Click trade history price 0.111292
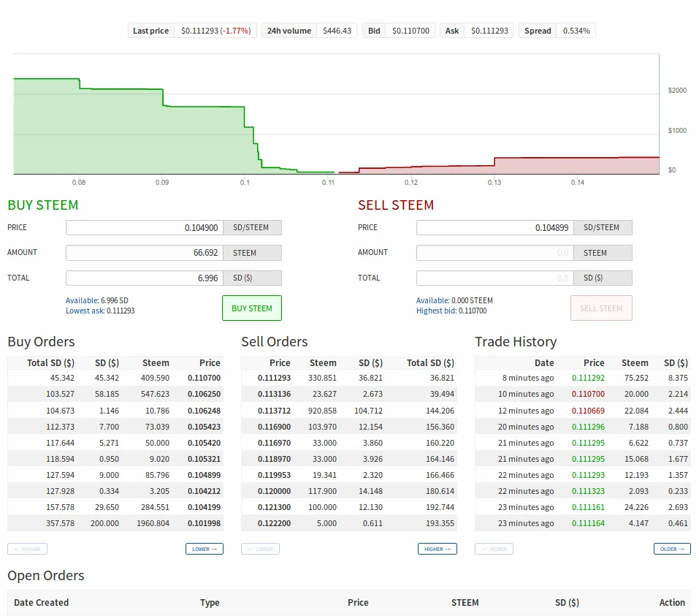Screen dimensions: 699x616 (588, 378)
